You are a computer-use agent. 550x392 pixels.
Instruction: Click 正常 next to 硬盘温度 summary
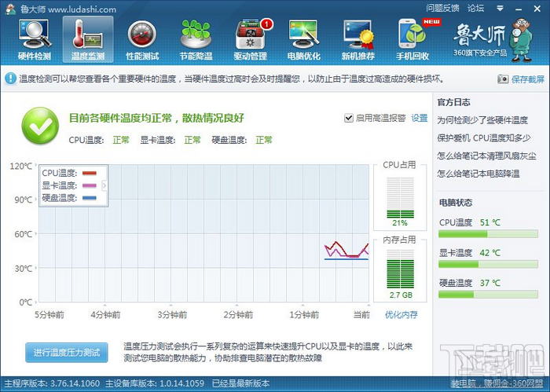point(264,140)
